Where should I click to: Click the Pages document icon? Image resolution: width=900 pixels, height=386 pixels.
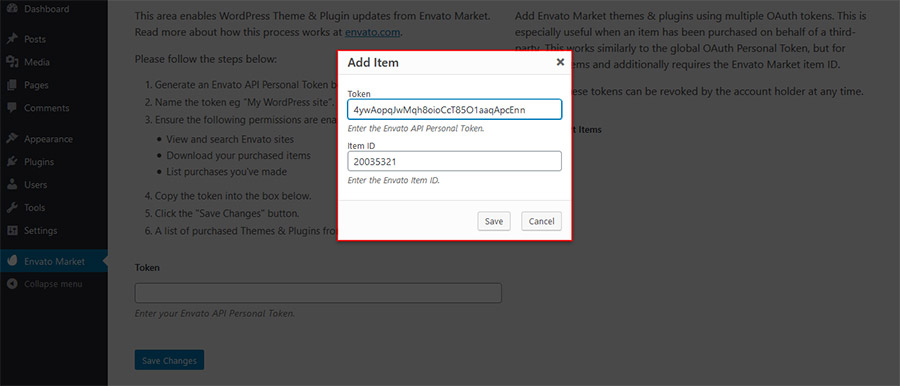click(11, 85)
